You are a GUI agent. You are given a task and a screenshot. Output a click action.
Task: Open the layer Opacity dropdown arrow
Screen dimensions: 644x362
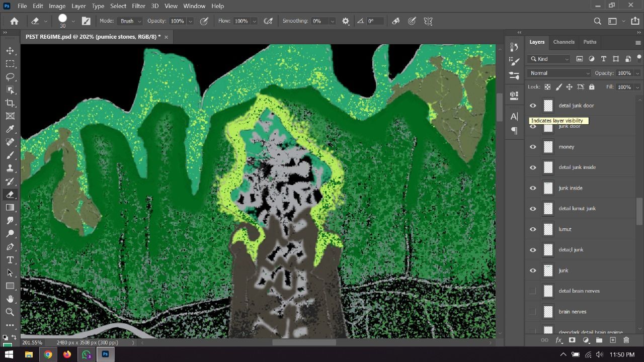point(637,73)
